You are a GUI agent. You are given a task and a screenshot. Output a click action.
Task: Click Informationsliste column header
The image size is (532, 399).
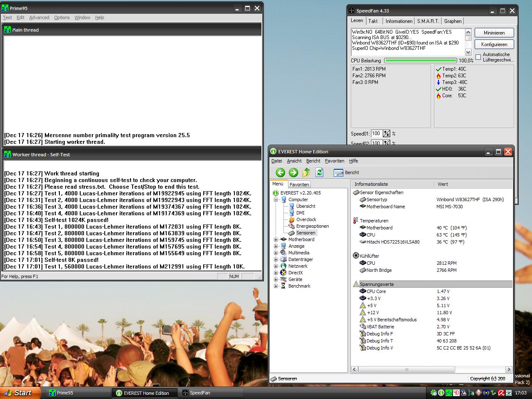click(392, 184)
